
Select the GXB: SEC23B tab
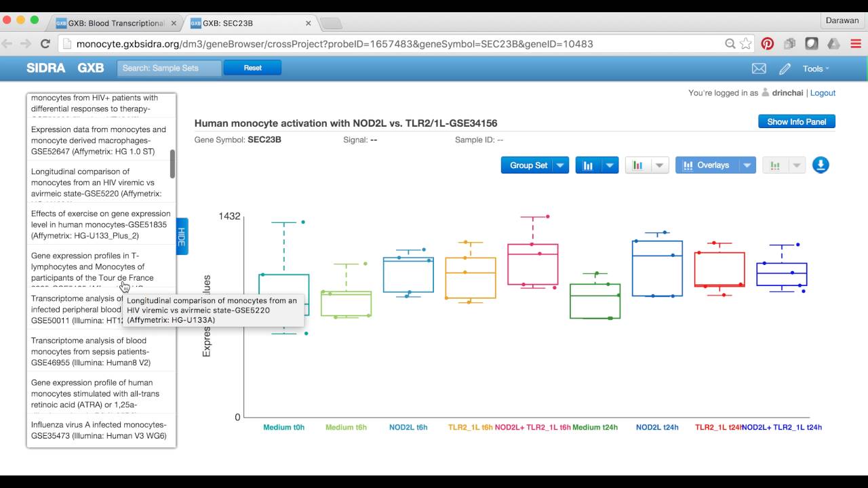click(x=251, y=23)
